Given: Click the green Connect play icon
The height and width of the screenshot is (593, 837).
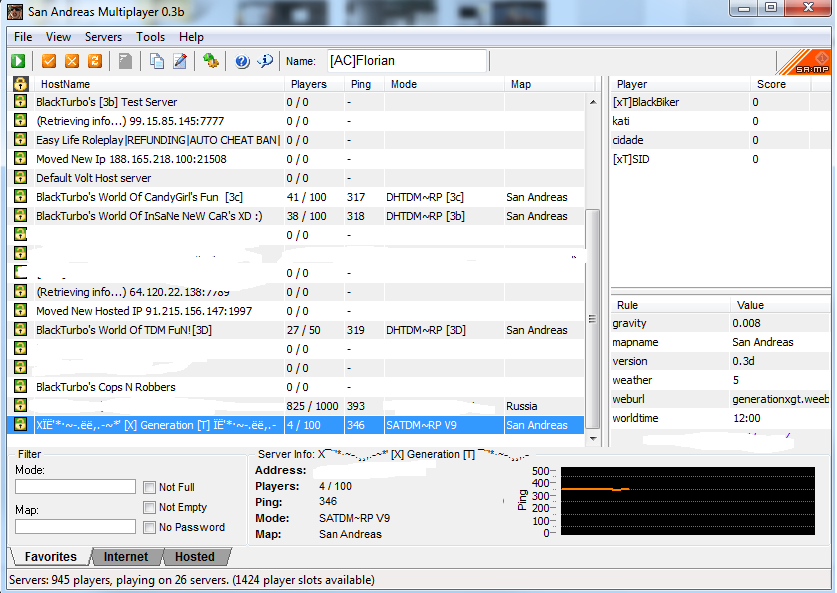Looking at the screenshot, I should [x=19, y=61].
